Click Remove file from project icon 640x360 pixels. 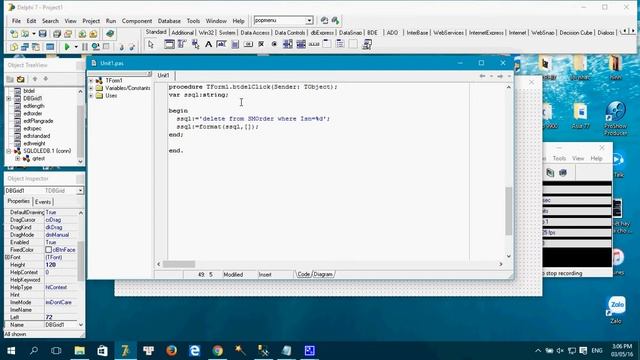93,34
